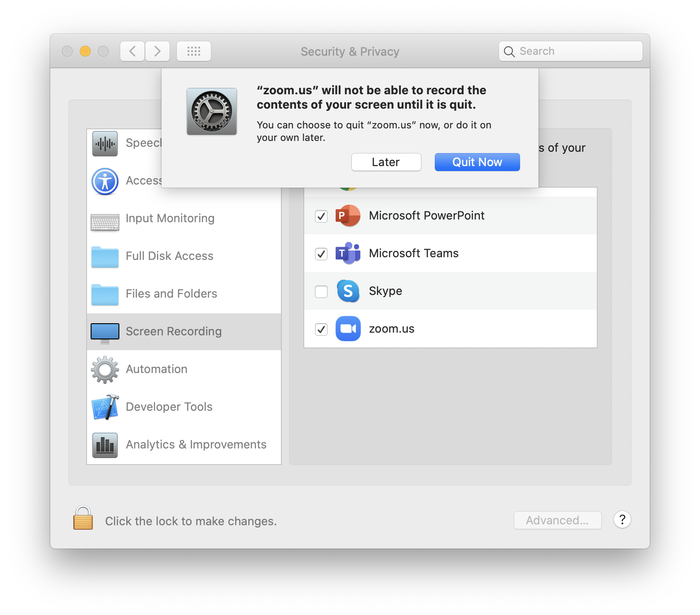Open the Analytics & Improvements chart icon
Screen dimensions: 700x615
click(x=105, y=444)
